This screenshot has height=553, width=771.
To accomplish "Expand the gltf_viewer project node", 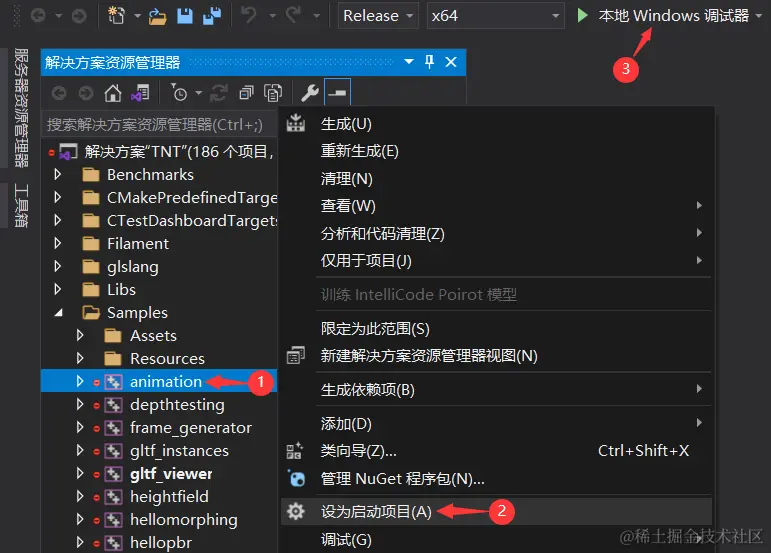I will [x=80, y=473].
